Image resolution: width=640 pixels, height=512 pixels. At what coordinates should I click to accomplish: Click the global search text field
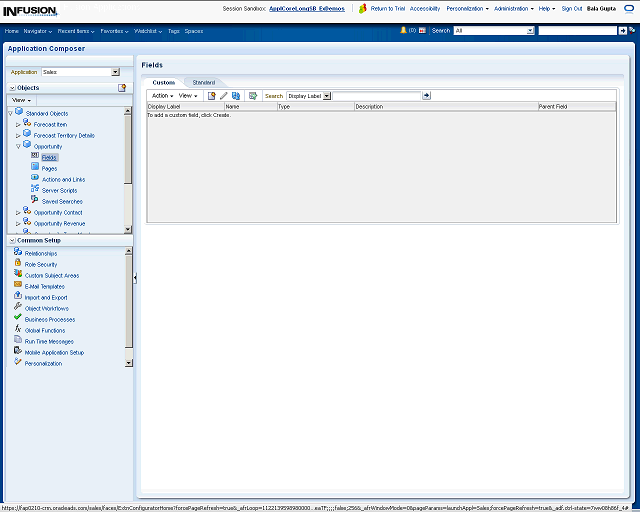[577, 31]
